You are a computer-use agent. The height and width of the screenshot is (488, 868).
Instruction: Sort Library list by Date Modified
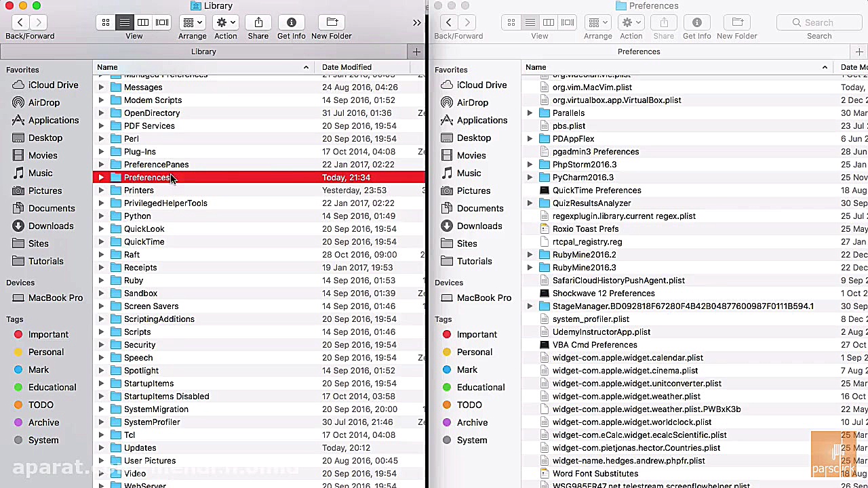coord(363,67)
